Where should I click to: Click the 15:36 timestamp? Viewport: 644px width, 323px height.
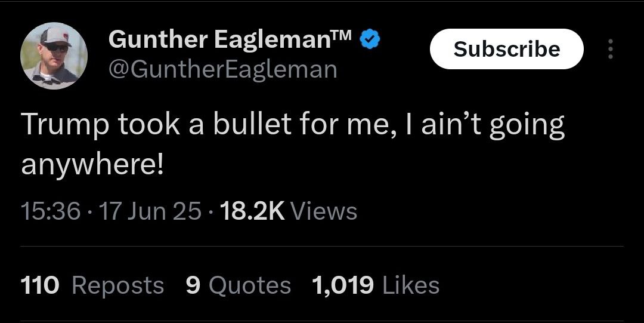pos(50,211)
